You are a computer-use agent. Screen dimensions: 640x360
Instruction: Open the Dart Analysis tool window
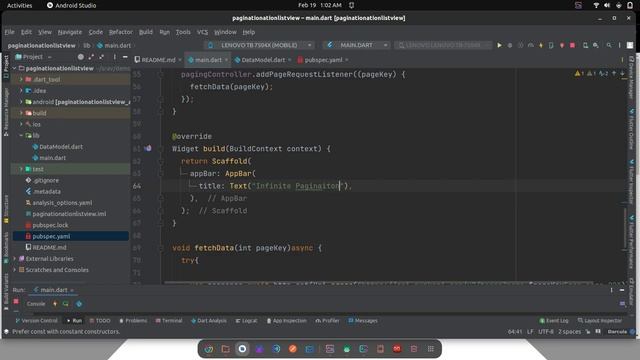[209, 321]
